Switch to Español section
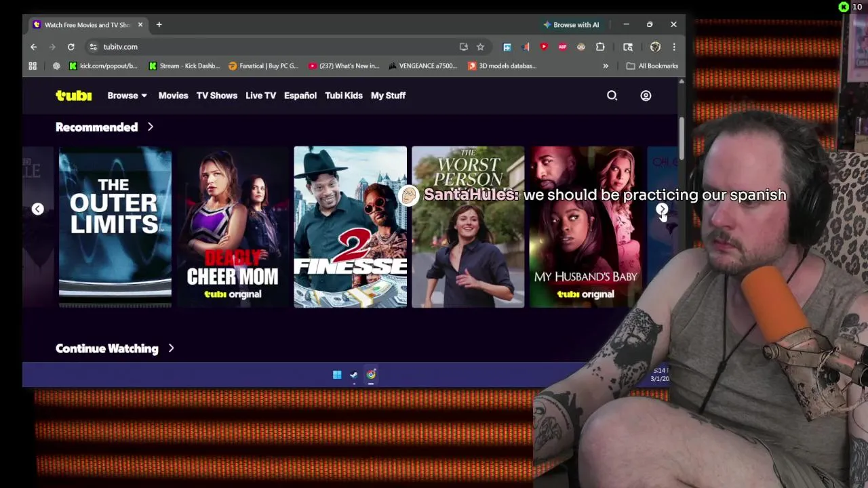The image size is (868, 488). (x=300, y=96)
